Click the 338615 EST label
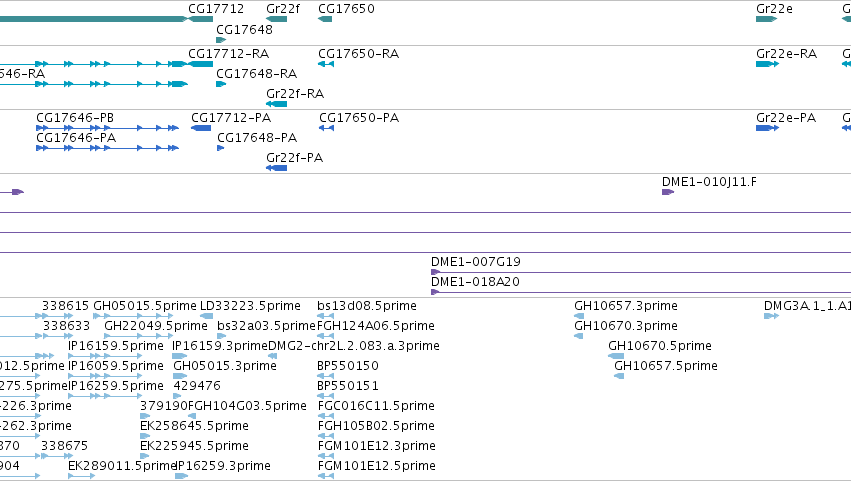Screen dimensions: 851x481 tap(66, 306)
